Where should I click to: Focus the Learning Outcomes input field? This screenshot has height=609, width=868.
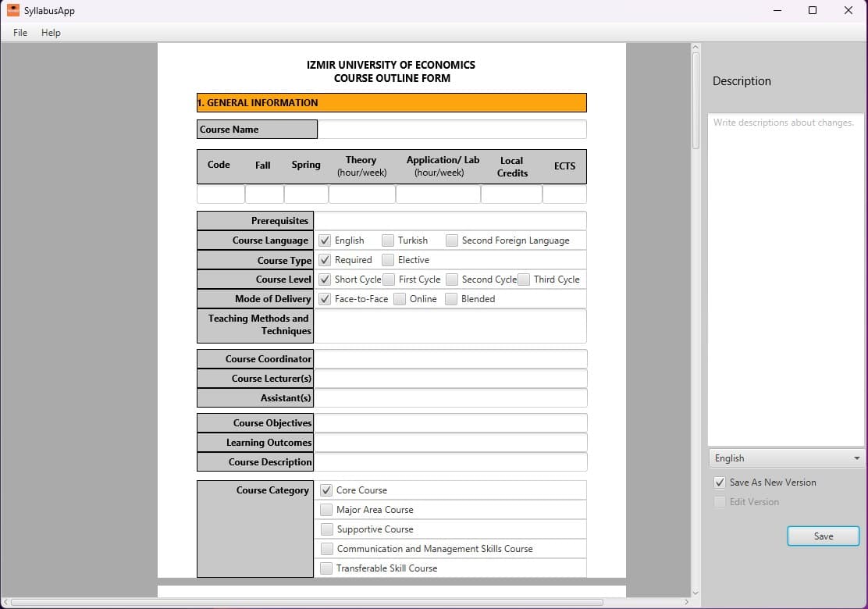pos(450,443)
